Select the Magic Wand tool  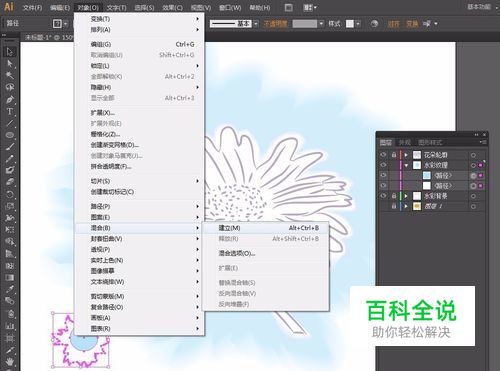tap(9, 75)
